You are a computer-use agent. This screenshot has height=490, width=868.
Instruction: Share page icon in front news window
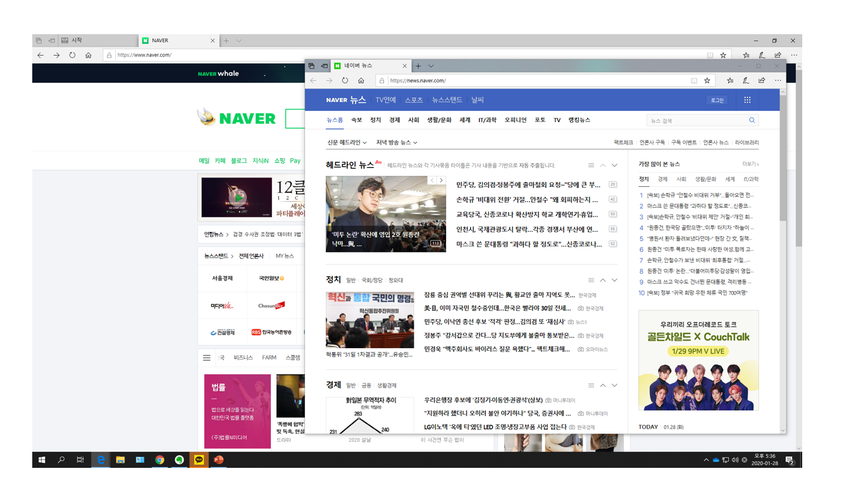762,80
